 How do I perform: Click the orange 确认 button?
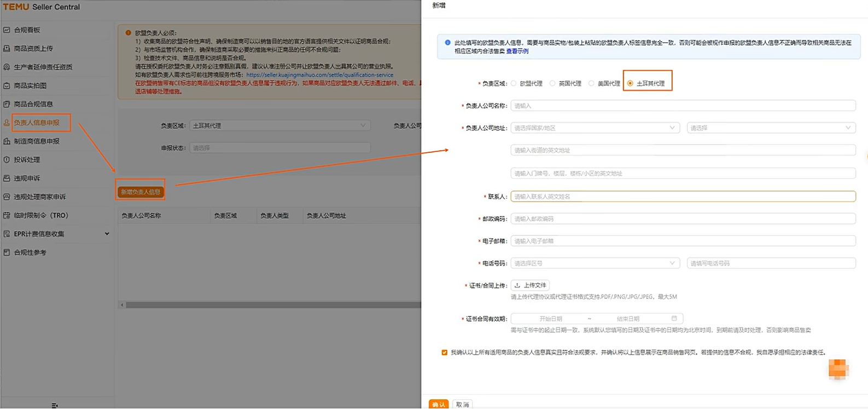click(438, 404)
